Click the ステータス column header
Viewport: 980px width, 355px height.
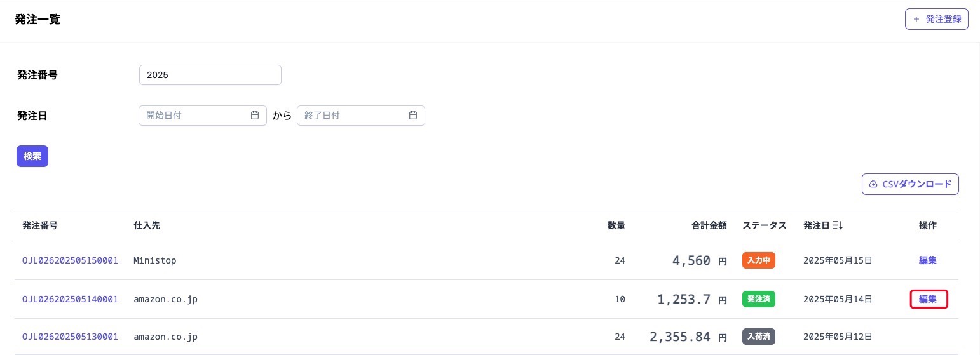pos(764,225)
